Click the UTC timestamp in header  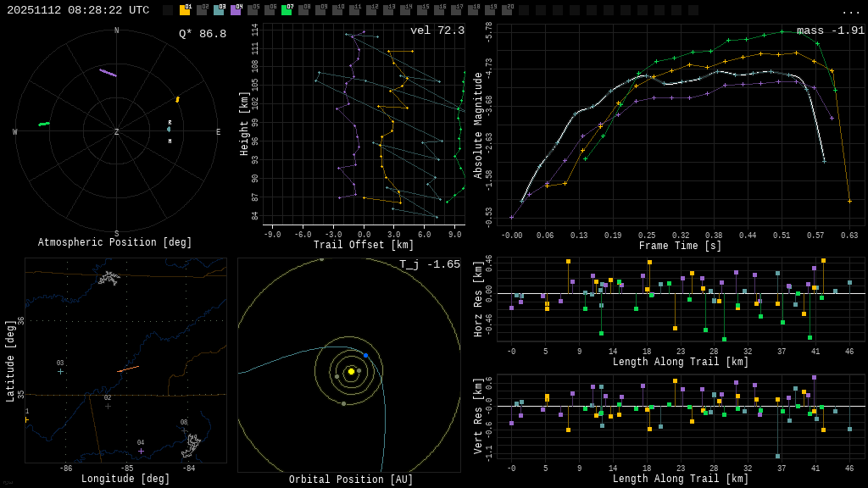pyautogui.click(x=78, y=10)
